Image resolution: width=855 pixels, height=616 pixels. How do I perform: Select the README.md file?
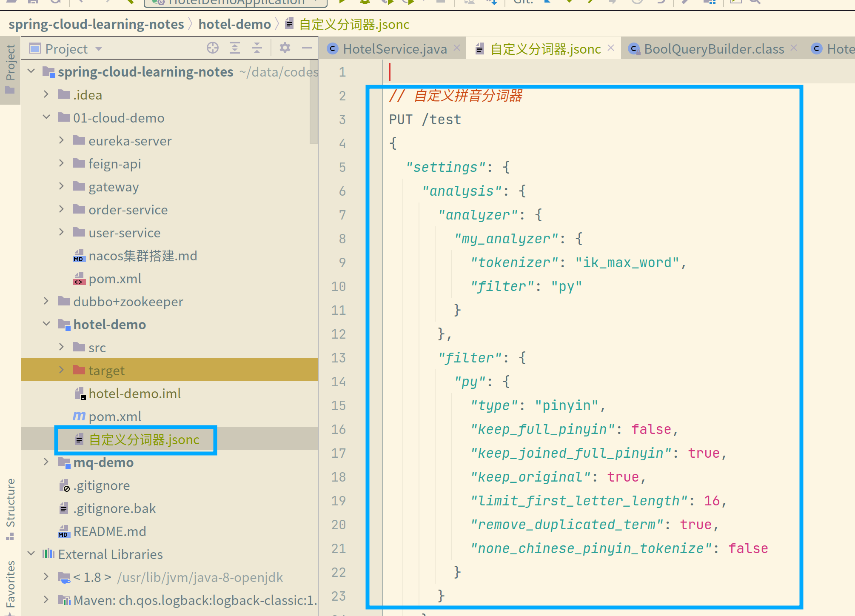coord(109,531)
